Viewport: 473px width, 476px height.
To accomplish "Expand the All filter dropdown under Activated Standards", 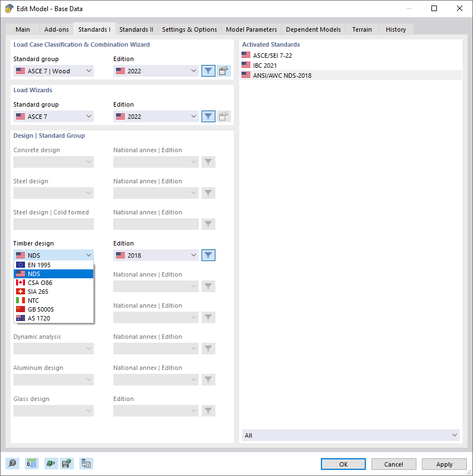I will tap(351, 435).
